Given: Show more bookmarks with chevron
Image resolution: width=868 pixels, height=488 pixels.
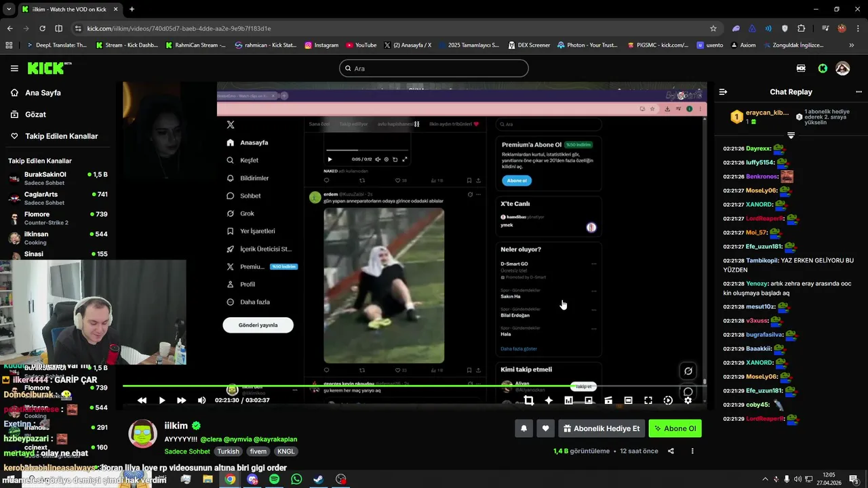Looking at the screenshot, I should tap(852, 45).
